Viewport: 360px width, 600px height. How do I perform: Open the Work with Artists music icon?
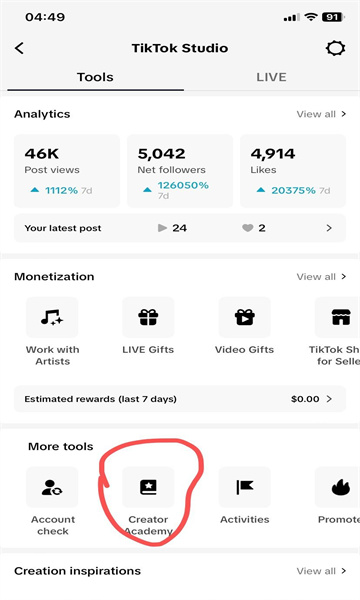[x=52, y=317]
